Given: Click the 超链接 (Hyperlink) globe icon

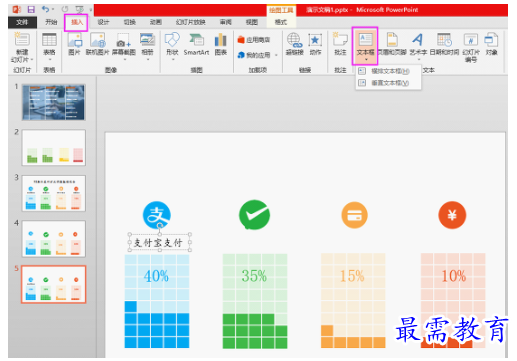Looking at the screenshot, I should pyautogui.click(x=294, y=40).
